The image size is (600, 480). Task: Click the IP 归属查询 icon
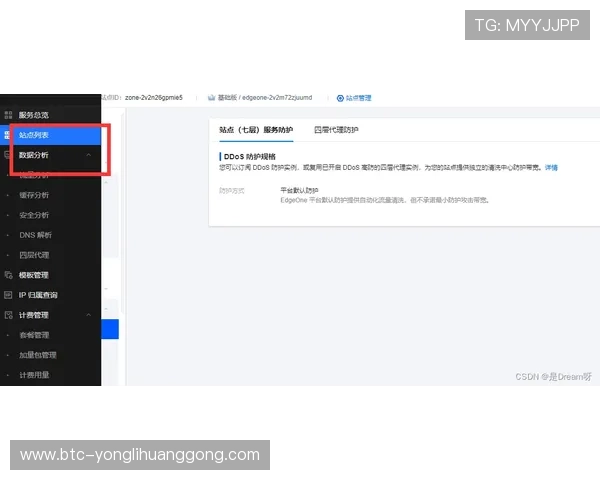8,295
